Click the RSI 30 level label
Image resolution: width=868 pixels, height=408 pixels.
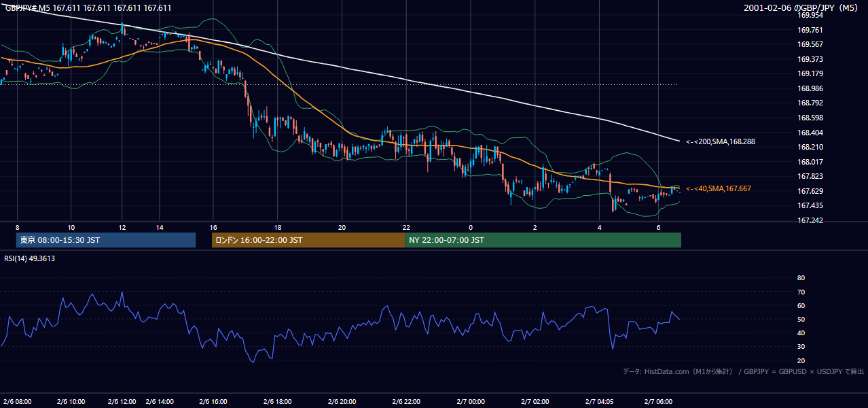click(x=801, y=347)
